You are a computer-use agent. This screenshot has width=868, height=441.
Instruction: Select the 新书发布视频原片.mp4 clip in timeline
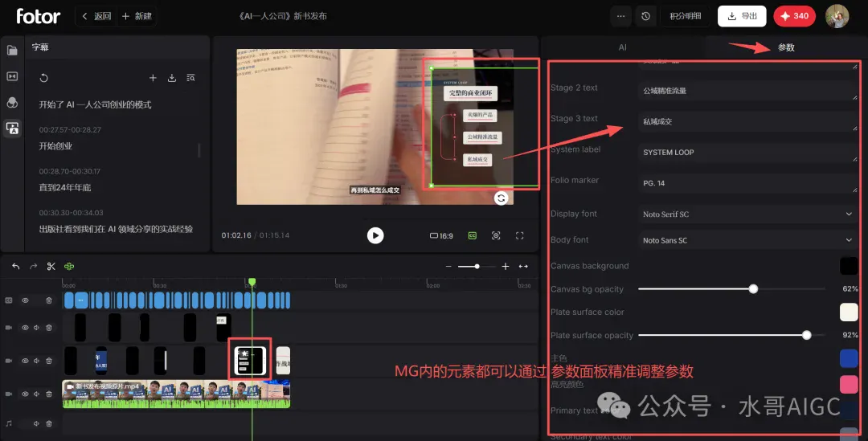tap(176, 394)
